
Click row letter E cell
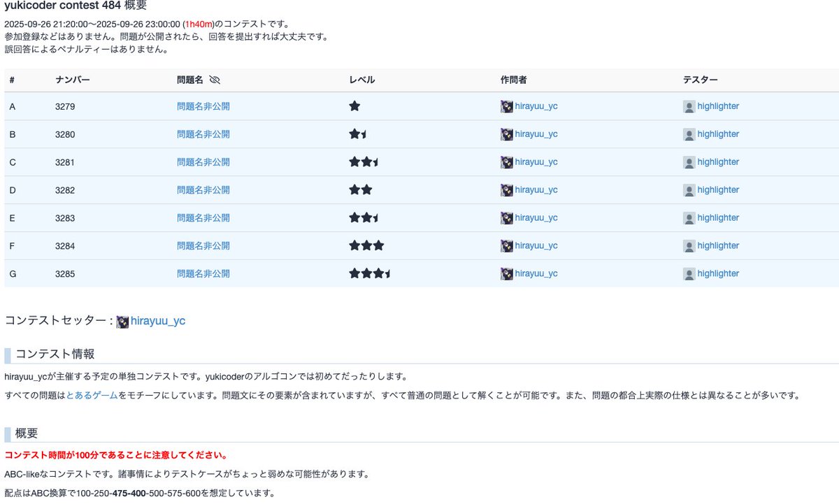[x=13, y=218]
